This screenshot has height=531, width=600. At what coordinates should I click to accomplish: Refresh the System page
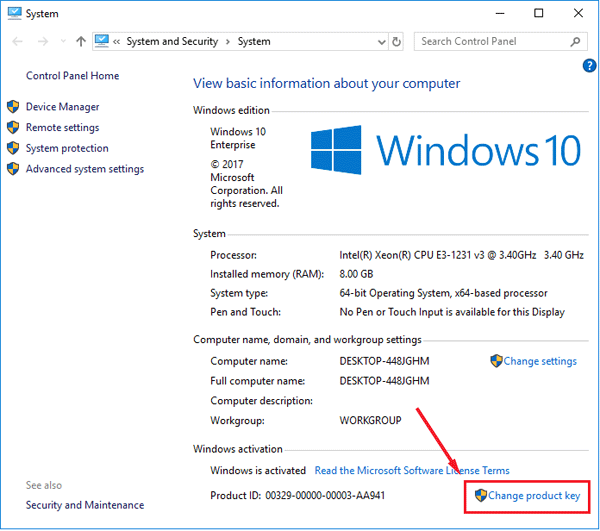(396, 41)
